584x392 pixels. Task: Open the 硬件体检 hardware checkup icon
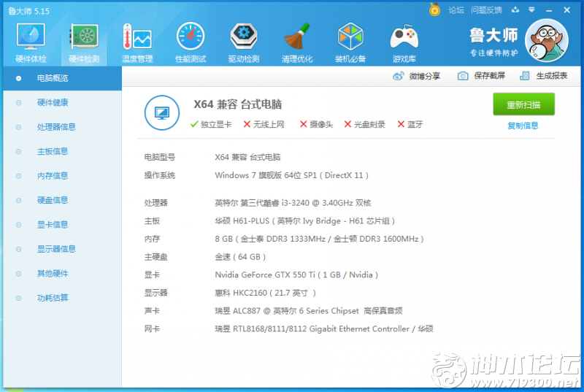[31, 41]
